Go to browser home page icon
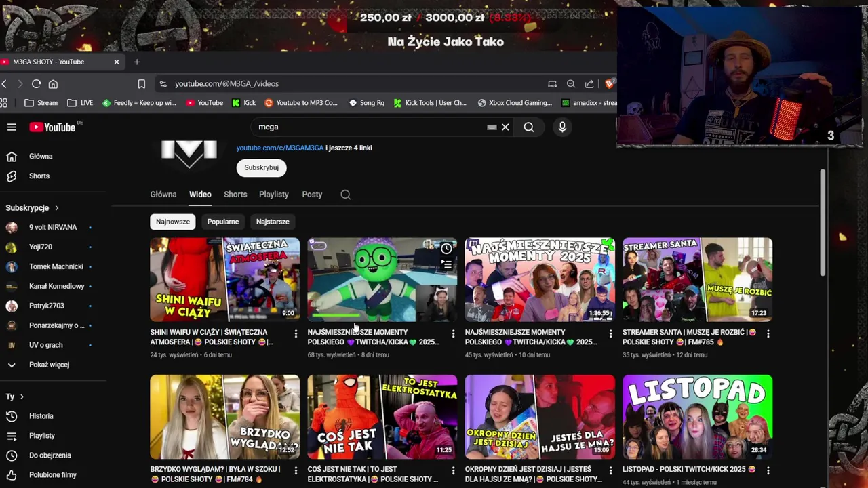868x488 pixels. pos(53,84)
